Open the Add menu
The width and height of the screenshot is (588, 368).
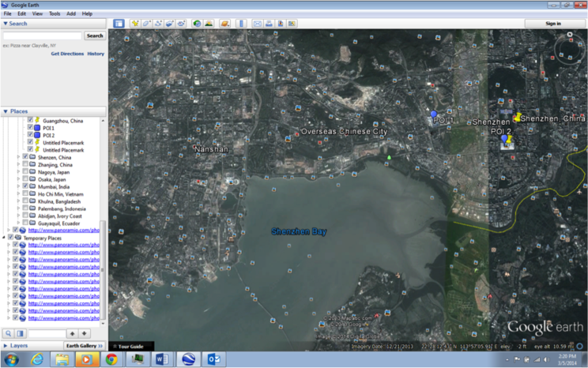(x=71, y=13)
